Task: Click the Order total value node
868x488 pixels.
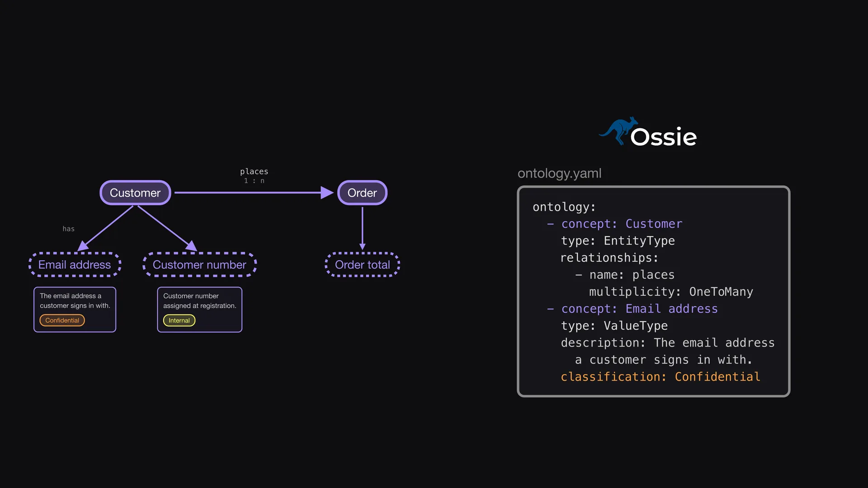Action: click(x=362, y=265)
